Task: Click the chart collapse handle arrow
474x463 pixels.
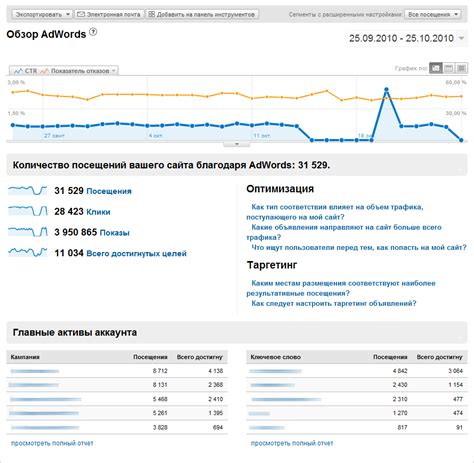Action: coord(237,144)
